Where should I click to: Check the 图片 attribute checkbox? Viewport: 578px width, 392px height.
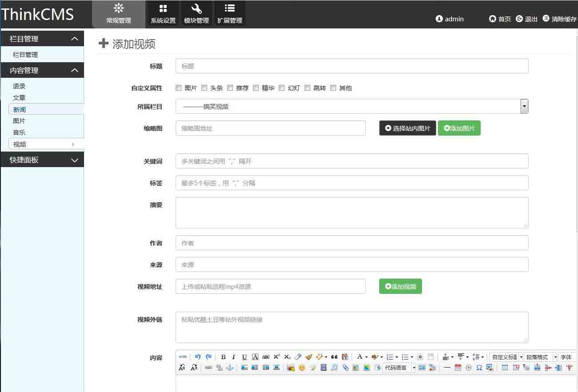[x=178, y=88]
